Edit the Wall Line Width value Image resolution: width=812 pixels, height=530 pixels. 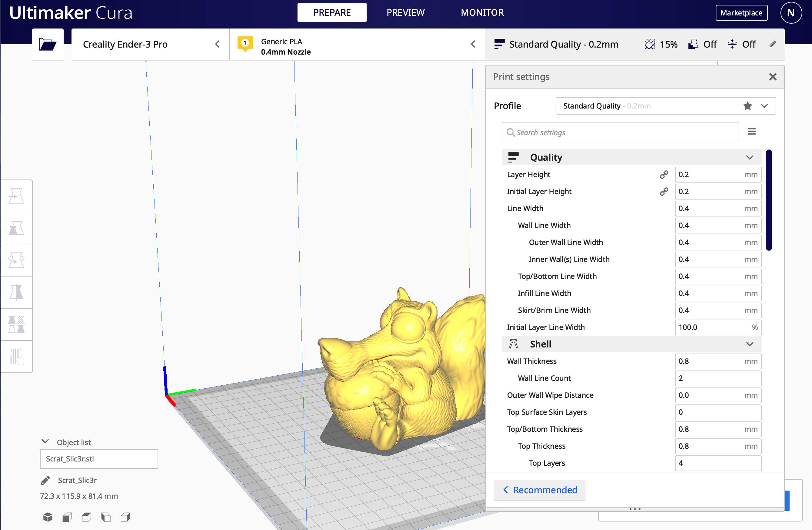[x=718, y=226]
